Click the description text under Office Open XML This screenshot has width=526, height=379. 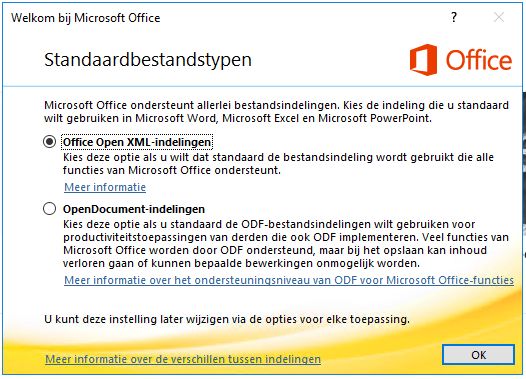point(278,164)
